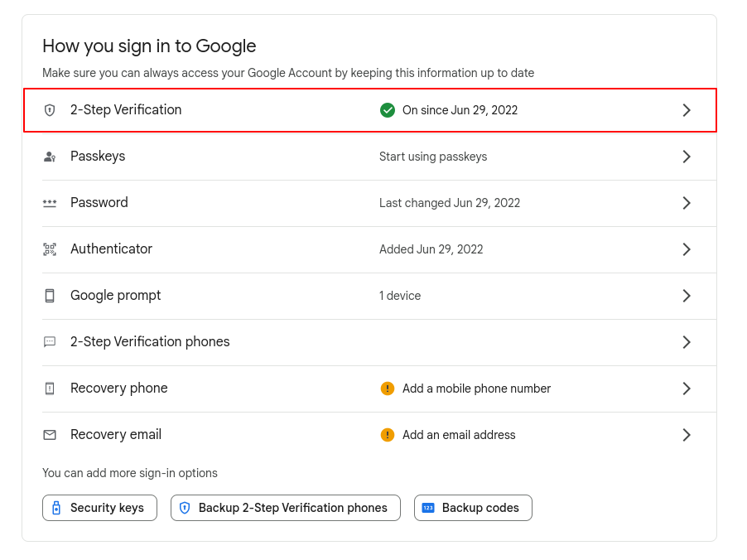The height and width of the screenshot is (560, 747).
Task: Click the 2-Step Verification shield icon
Action: coord(50,110)
